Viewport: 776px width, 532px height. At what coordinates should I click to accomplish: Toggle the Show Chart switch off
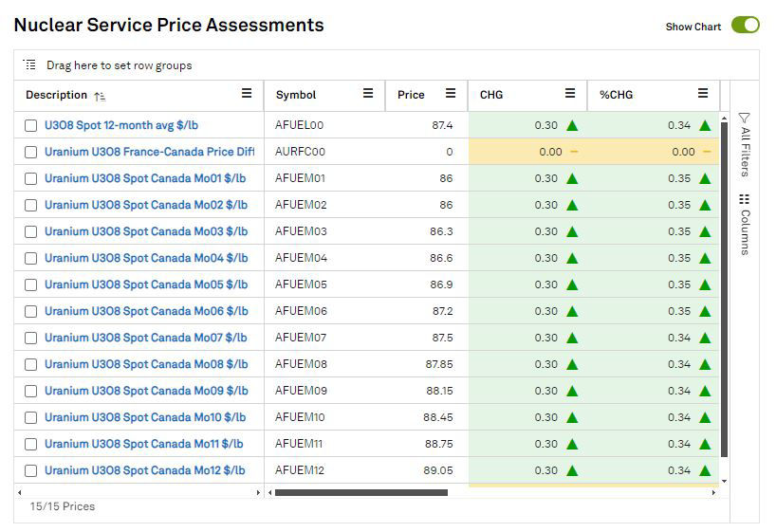[745, 26]
